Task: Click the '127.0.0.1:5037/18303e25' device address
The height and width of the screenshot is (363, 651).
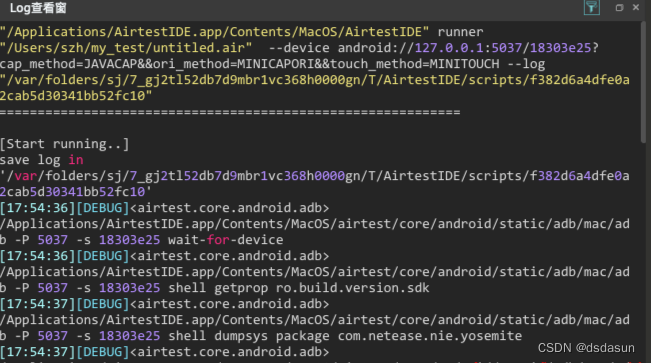Action: click(503, 48)
